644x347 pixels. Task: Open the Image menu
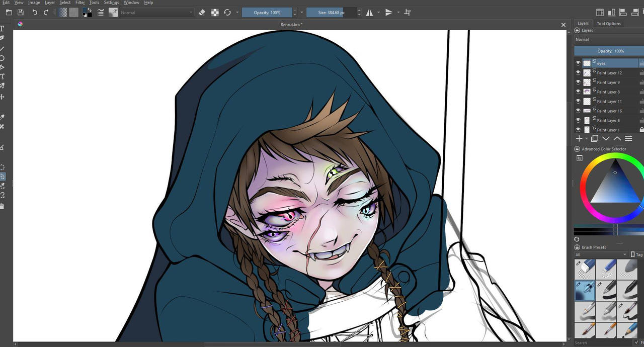[34, 3]
